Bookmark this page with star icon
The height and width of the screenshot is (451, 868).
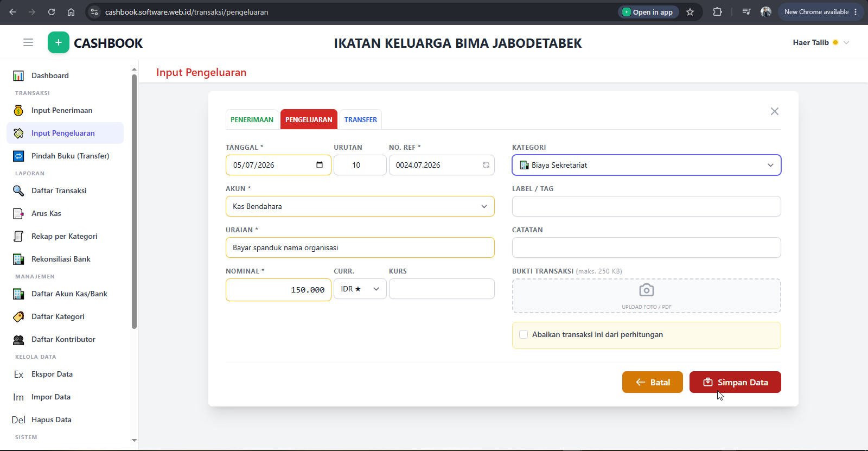pyautogui.click(x=690, y=12)
